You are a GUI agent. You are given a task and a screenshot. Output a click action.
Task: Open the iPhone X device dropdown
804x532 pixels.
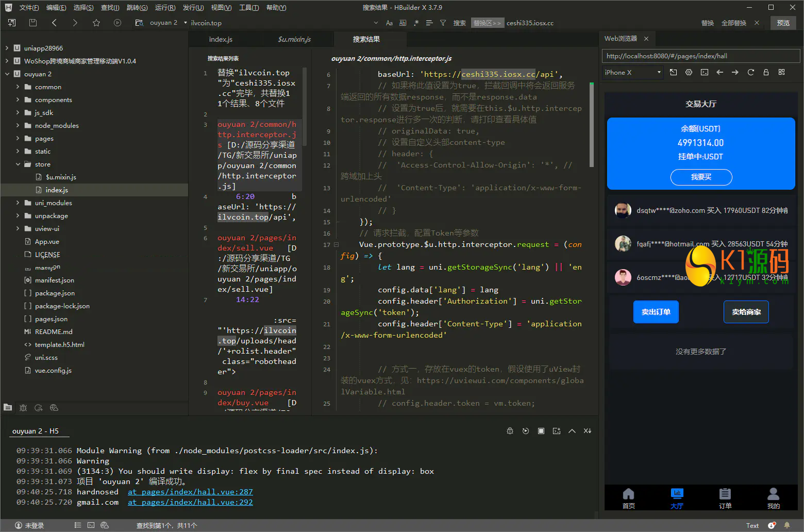click(632, 73)
